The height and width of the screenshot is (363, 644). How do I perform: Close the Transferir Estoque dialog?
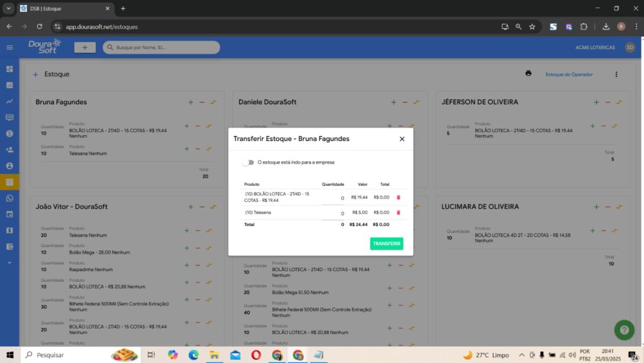point(402,139)
